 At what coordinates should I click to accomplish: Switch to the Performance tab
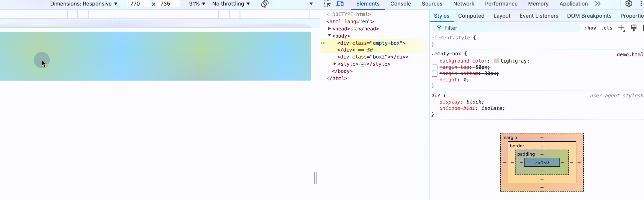click(x=501, y=4)
